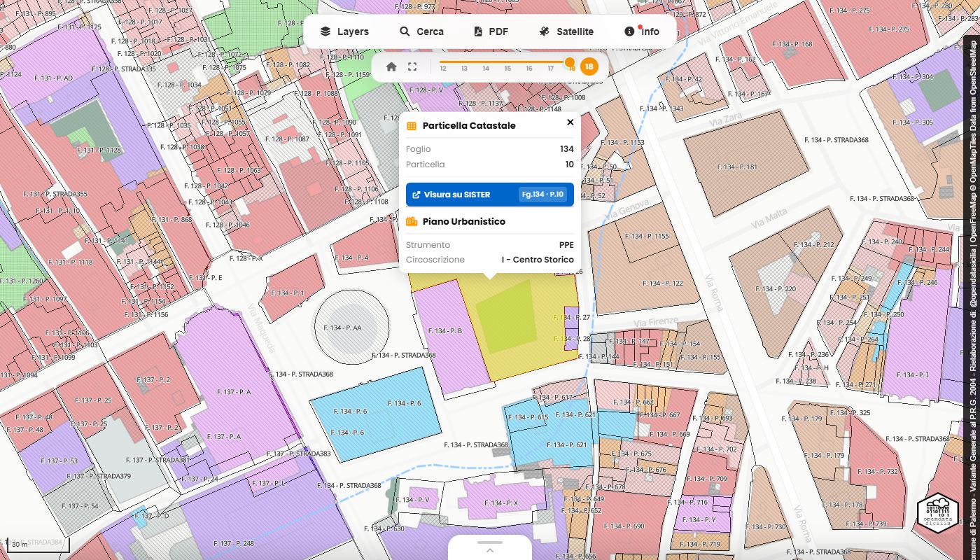Toggle fullscreen map mode
This screenshot has width=980, height=560.
412,67
